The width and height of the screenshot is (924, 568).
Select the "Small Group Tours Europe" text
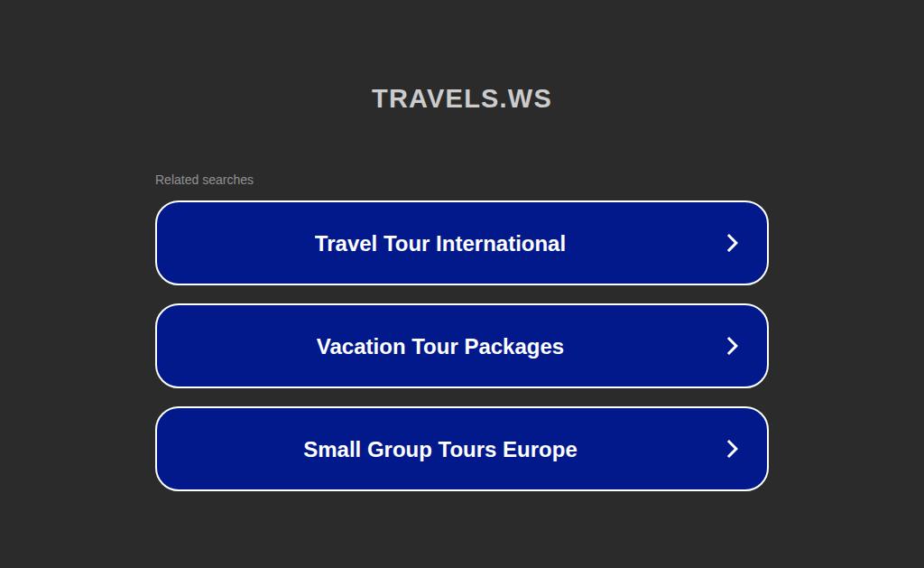(440, 450)
